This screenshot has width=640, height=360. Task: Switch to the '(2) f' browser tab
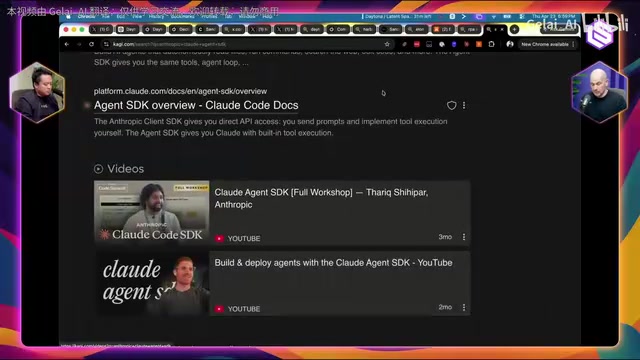click(x=442, y=29)
